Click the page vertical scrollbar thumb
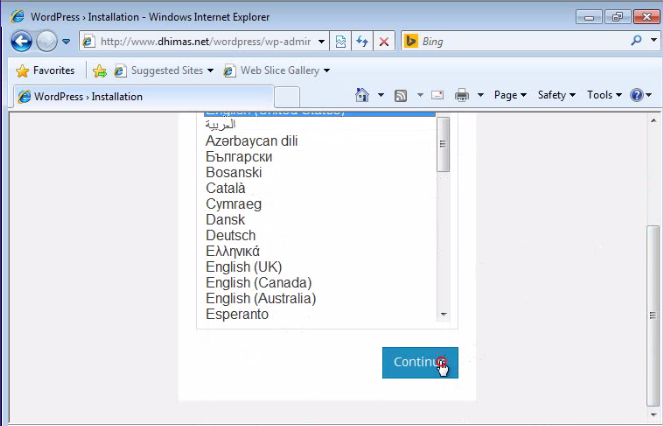 (653, 316)
